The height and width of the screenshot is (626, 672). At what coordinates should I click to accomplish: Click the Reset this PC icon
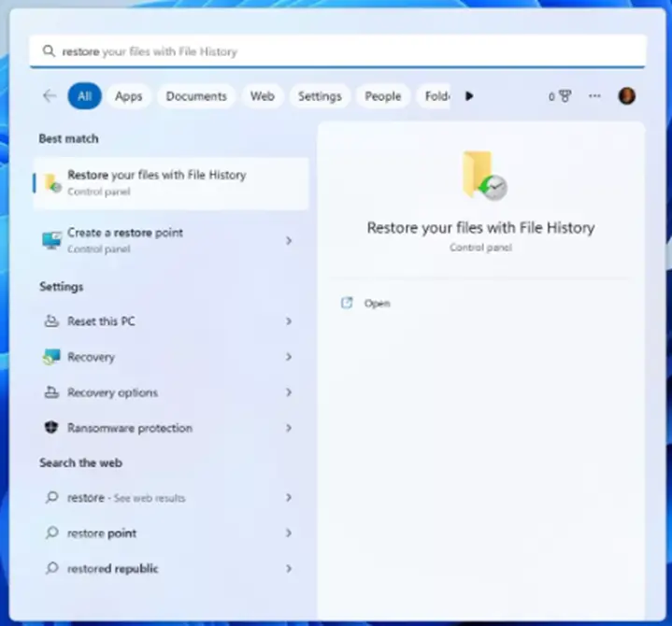(x=51, y=320)
